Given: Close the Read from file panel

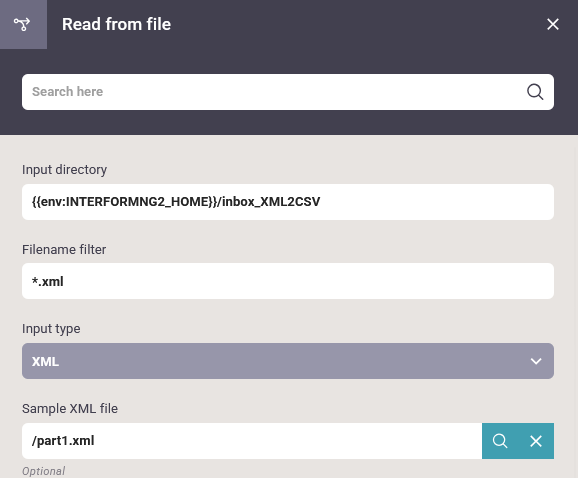Looking at the screenshot, I should [553, 24].
